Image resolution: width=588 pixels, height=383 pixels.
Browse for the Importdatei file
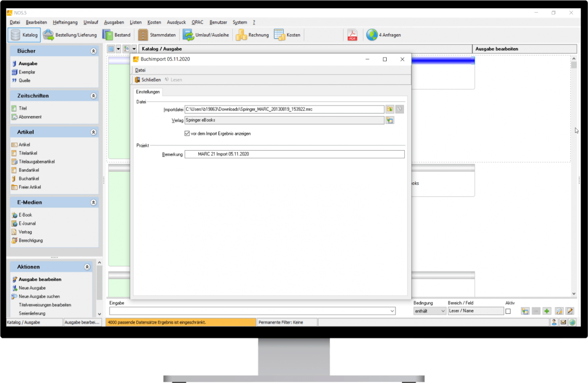coord(390,109)
